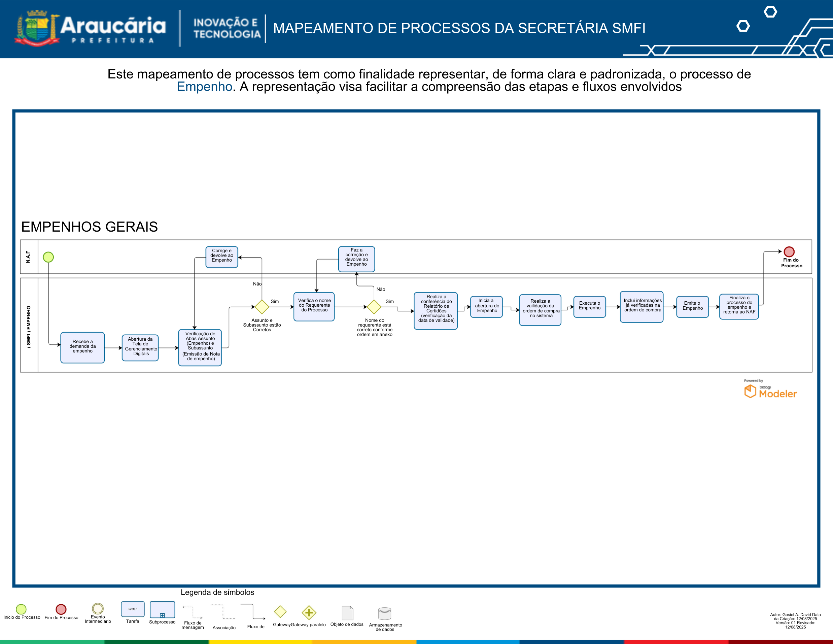Select the Assunto e Subassunto gateway diamond
Viewport: 833px width, 644px height.
(262, 307)
